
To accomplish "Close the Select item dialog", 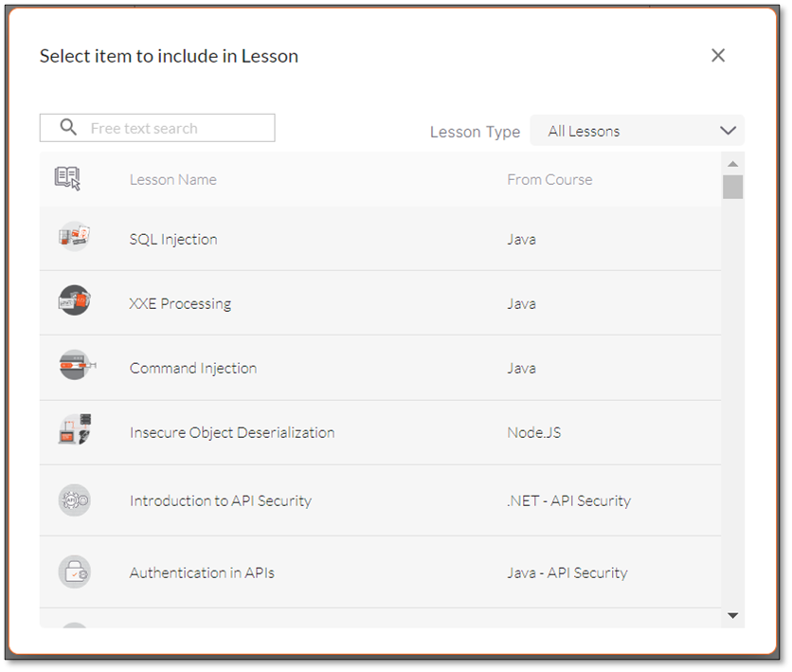I will (718, 55).
